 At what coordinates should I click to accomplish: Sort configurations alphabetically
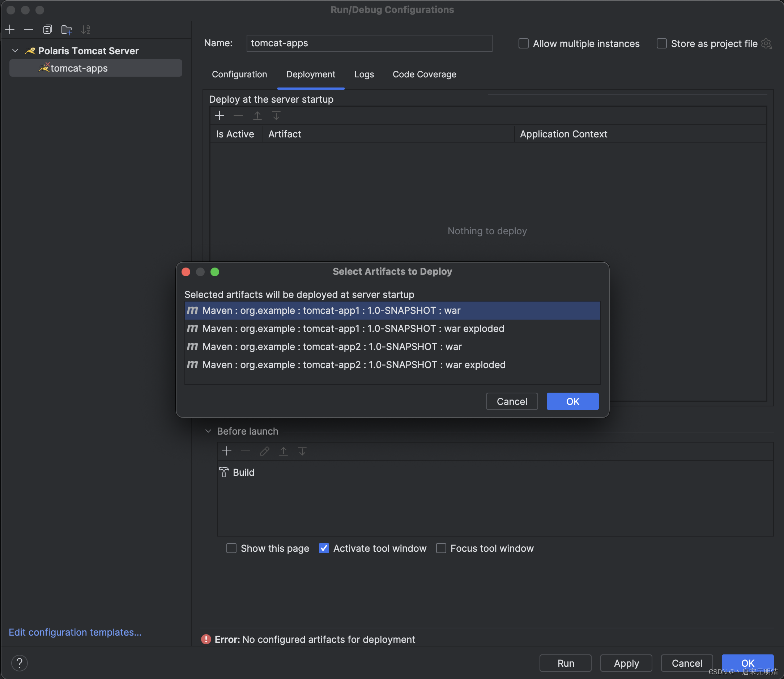[86, 29]
